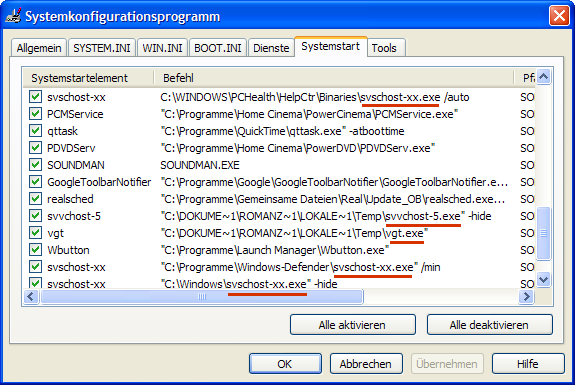This screenshot has width=575, height=385.
Task: Uncheck the vgt startup checkbox
Action: [x=36, y=233]
